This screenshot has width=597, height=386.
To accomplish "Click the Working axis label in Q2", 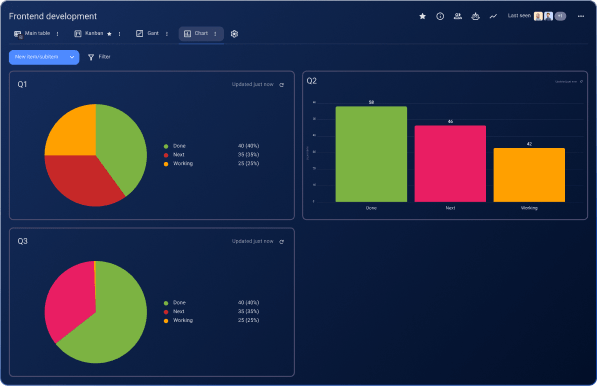I will coord(529,208).
